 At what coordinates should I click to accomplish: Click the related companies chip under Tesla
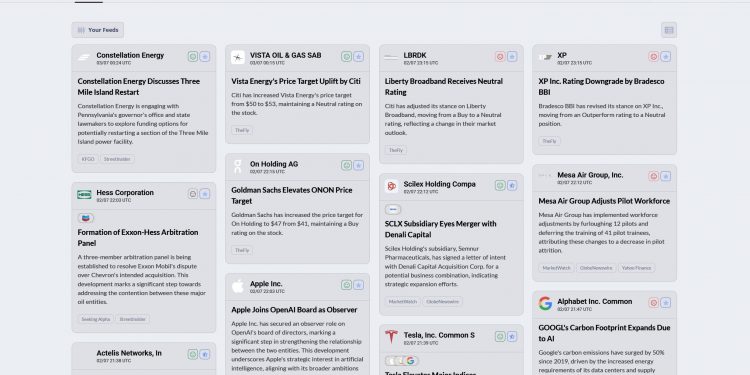[x=401, y=361]
